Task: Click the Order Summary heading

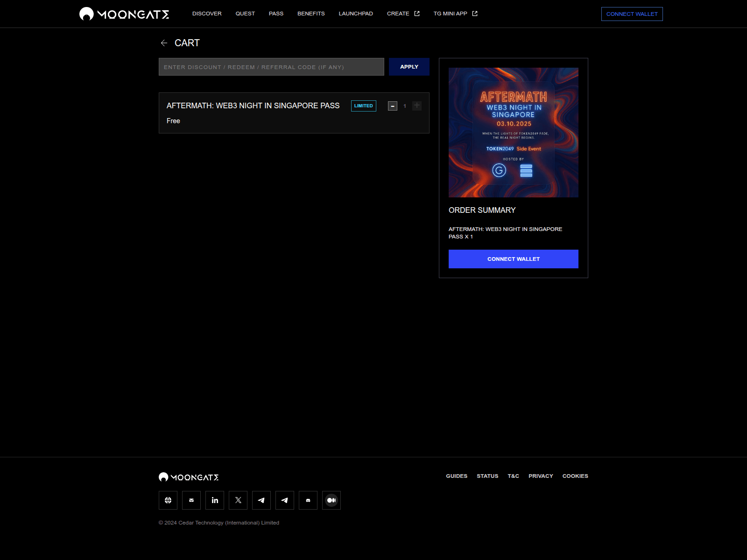Action: coord(482,210)
